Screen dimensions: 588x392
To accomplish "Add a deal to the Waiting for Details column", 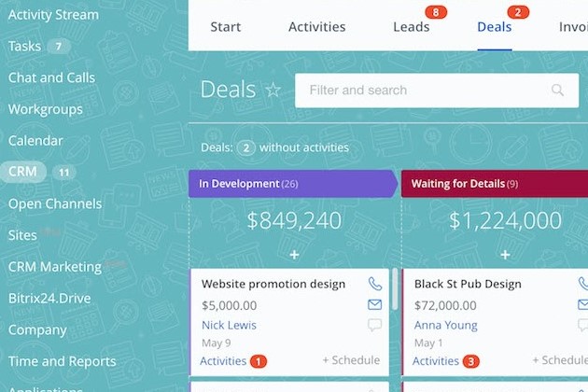I will click(x=505, y=254).
